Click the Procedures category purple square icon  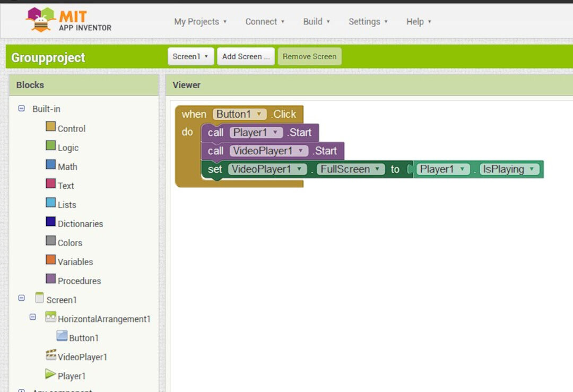pos(51,278)
